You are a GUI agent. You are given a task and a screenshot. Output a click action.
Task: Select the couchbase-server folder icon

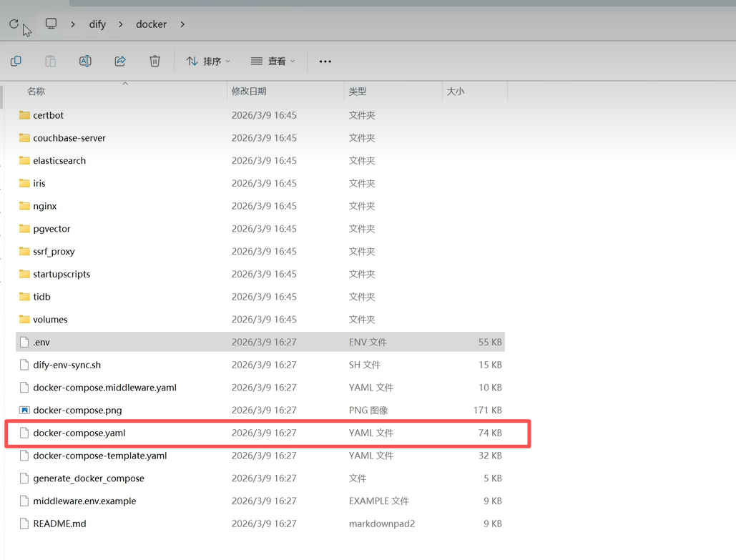tap(24, 137)
